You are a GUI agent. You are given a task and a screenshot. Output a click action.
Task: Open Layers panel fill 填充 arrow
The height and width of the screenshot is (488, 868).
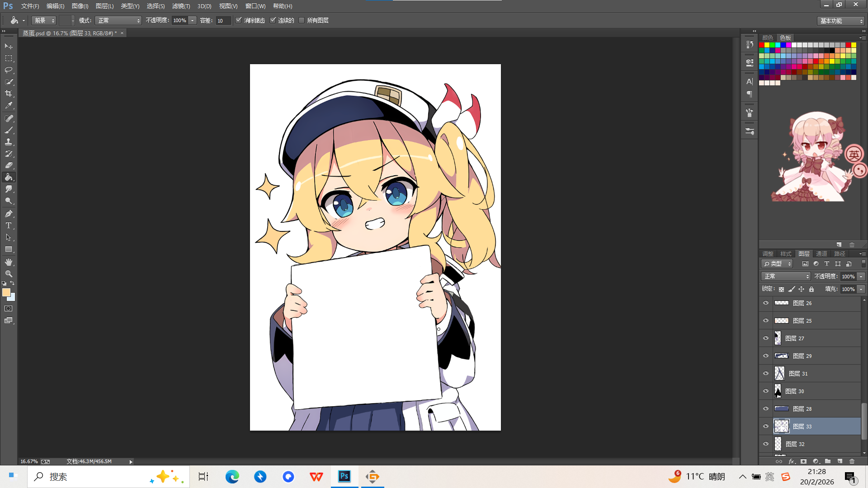click(861, 289)
